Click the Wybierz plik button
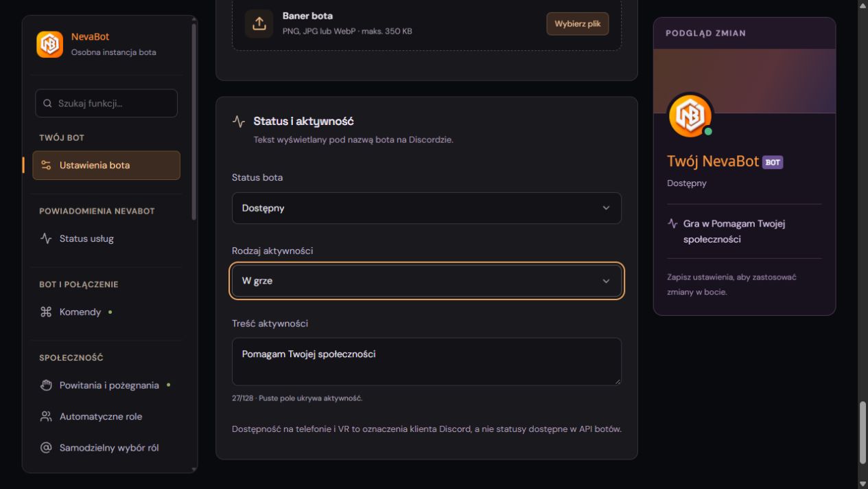The image size is (868, 489). pyautogui.click(x=577, y=24)
